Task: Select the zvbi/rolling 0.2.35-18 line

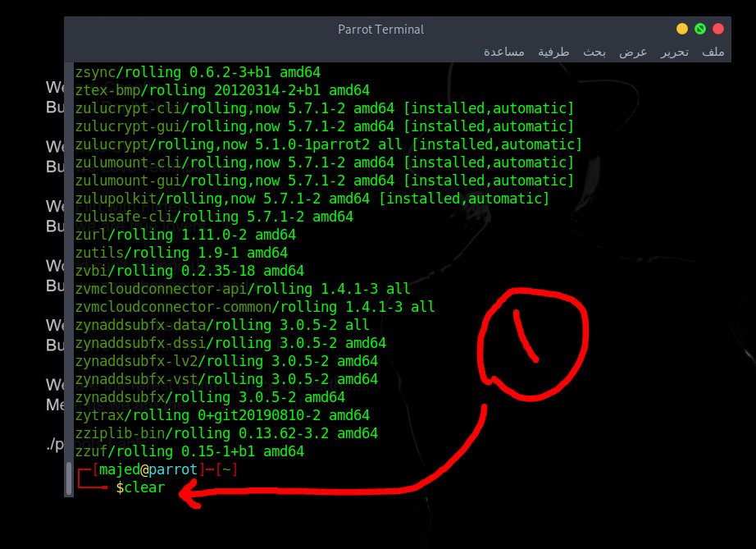Action: (189, 271)
